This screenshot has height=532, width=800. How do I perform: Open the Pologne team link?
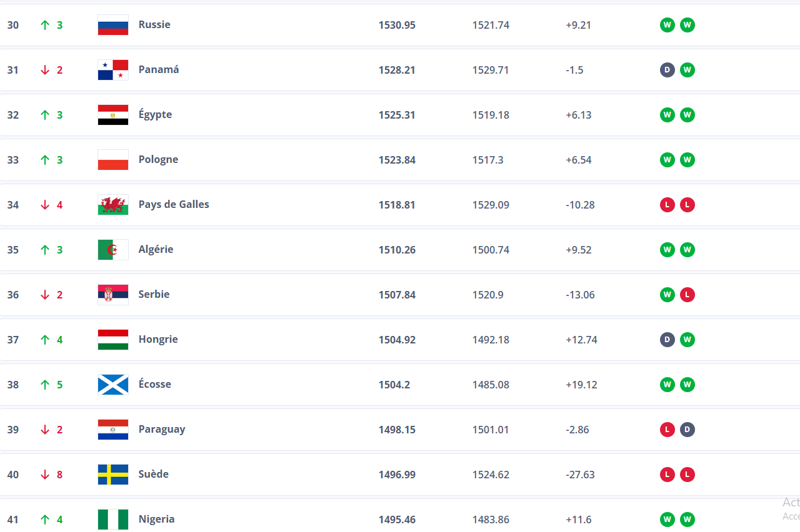(x=158, y=160)
